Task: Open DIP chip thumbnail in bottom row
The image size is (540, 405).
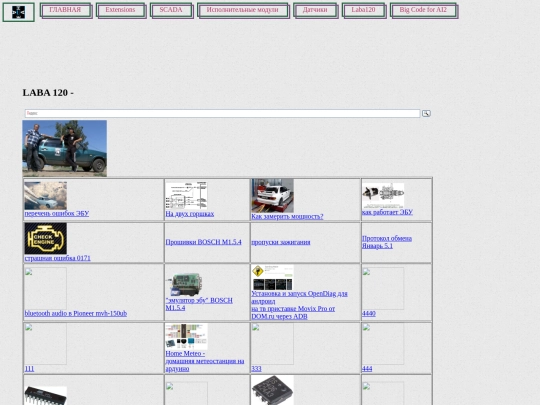Action: [x=45, y=395]
